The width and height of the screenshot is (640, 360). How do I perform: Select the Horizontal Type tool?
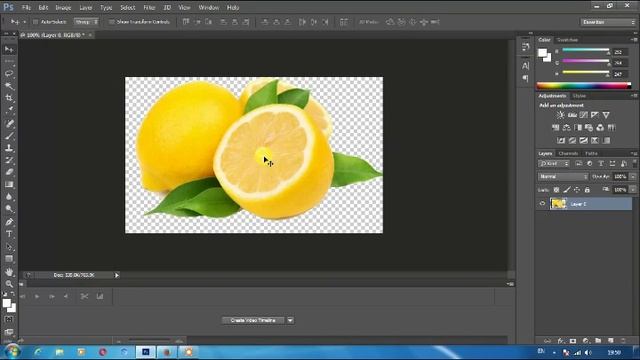(x=9, y=234)
